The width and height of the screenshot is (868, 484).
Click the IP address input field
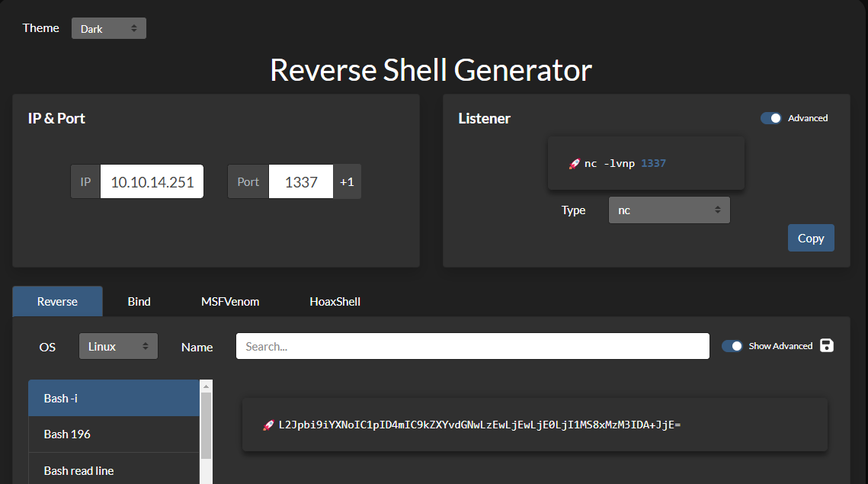coord(152,182)
